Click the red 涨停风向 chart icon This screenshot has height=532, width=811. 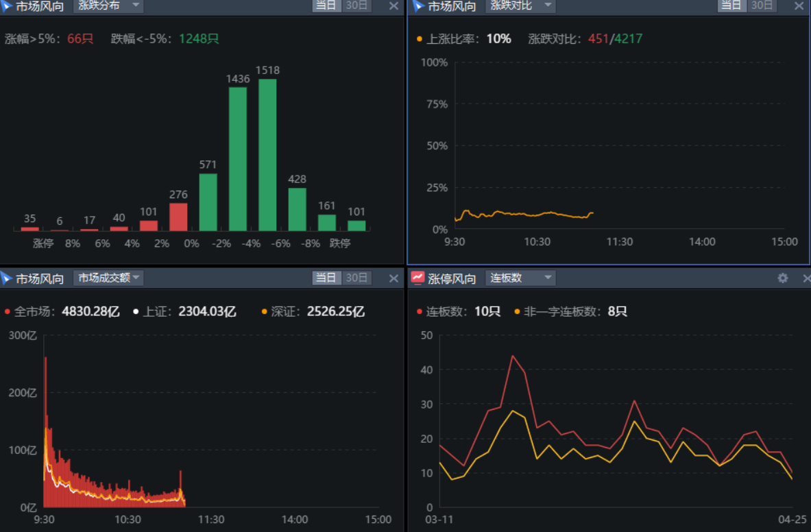click(x=417, y=278)
